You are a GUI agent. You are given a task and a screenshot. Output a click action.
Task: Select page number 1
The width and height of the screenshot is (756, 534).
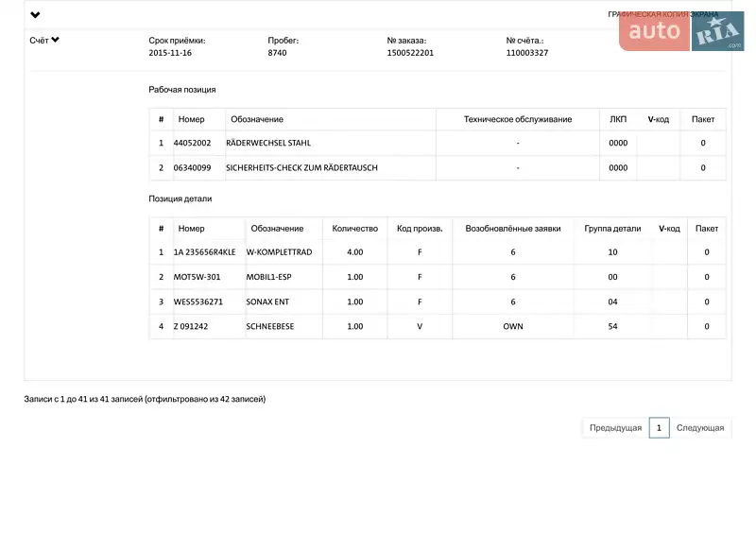(659, 428)
